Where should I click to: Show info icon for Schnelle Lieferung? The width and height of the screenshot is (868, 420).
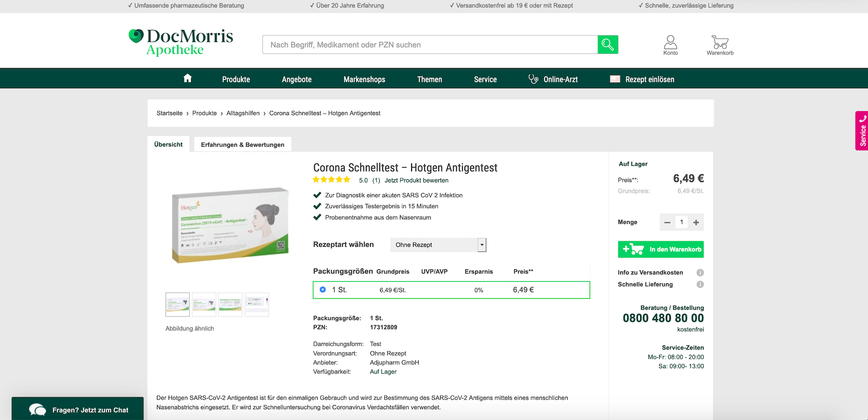click(x=700, y=284)
